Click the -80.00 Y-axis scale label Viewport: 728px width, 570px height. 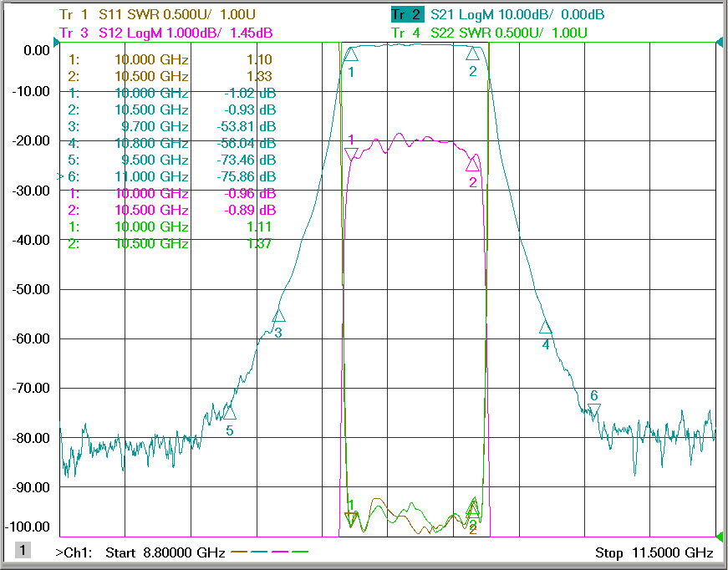point(31,438)
